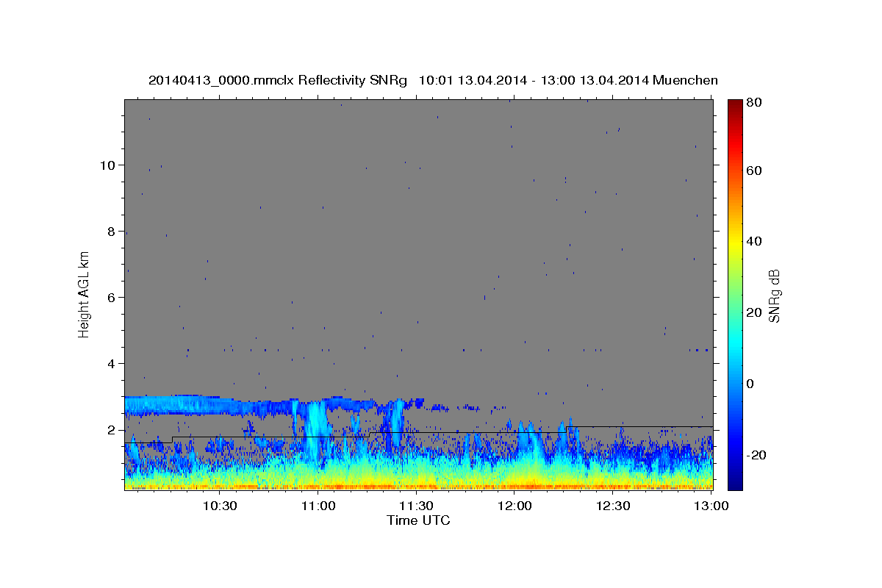Select the 'Muenchen' word in the title
Viewport: 882px width, 588px height.
click(685, 80)
